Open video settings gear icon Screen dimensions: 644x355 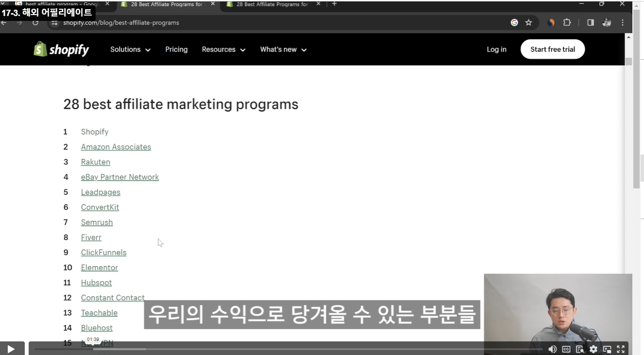[593, 349]
